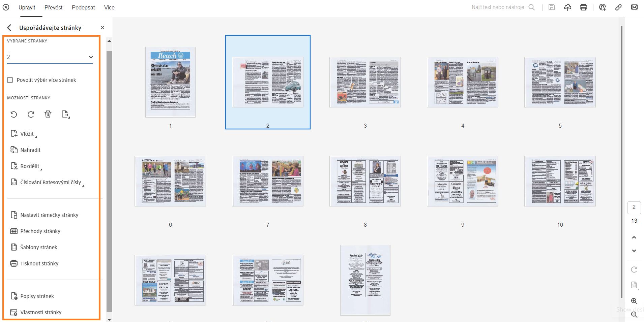
Task: Click Nastavit rámečky stránky
Action: [45, 215]
